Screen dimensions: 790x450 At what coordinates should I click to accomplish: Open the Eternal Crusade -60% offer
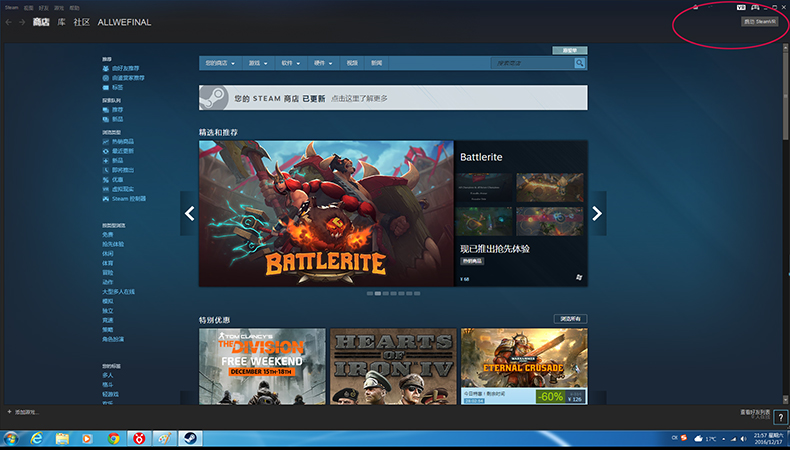click(524, 366)
